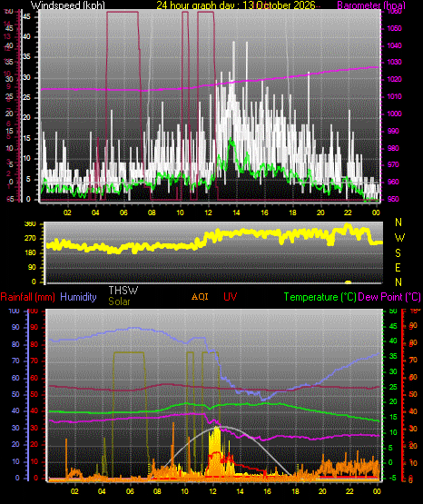The width and height of the screenshot is (423, 504).
Task: Click the 360 wind direction axis value
Action: click(30, 224)
